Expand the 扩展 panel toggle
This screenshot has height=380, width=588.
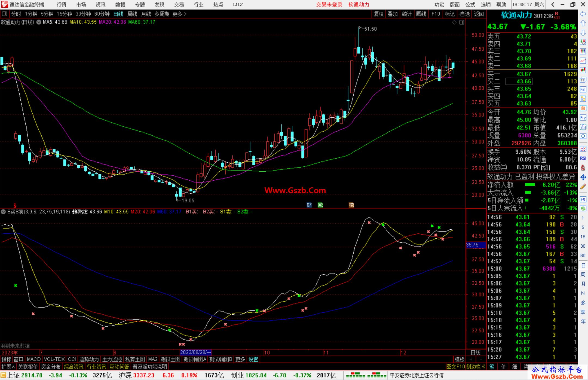click(x=8, y=367)
